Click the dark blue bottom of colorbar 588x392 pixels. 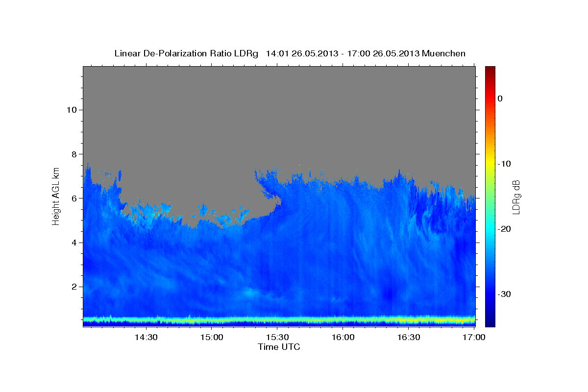point(490,322)
